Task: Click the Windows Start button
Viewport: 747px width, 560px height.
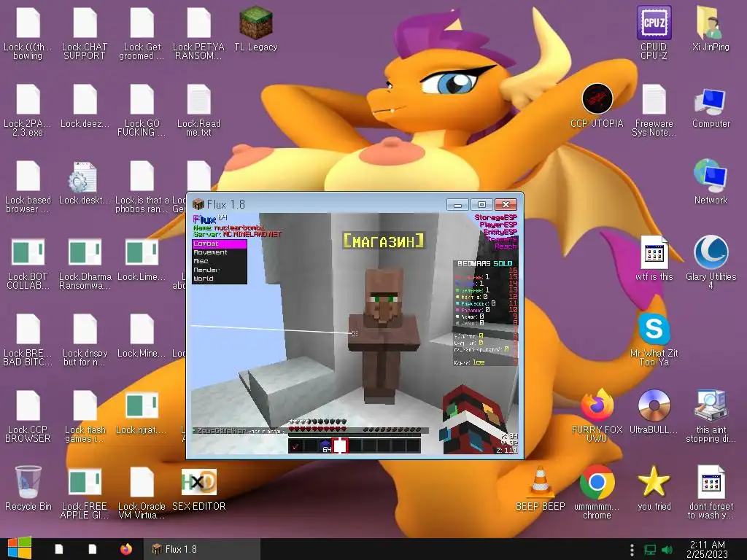Action: pos(20,548)
